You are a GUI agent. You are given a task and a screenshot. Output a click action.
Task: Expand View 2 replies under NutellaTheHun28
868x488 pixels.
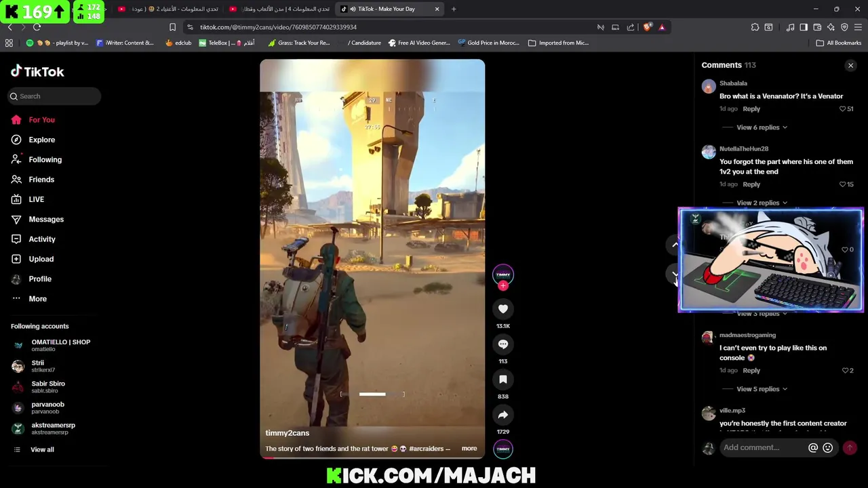click(762, 203)
